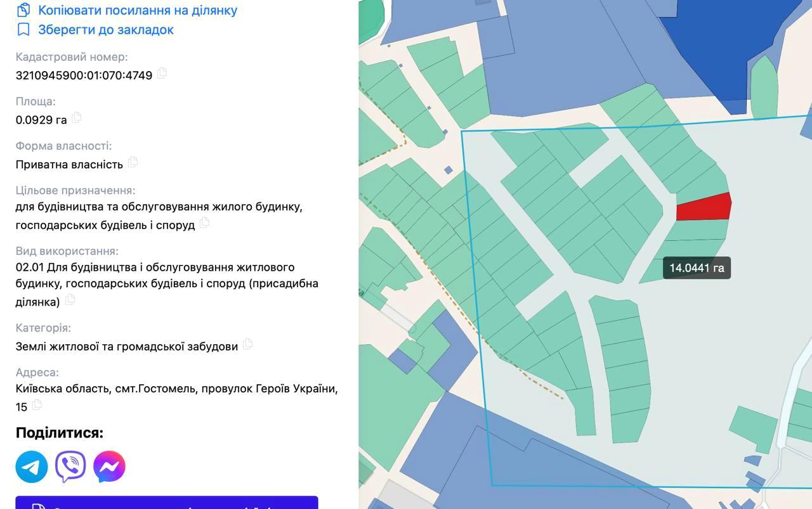Click the cadastral number 3210945900:01:070:4749
This screenshot has width=812, height=509.
point(84,75)
